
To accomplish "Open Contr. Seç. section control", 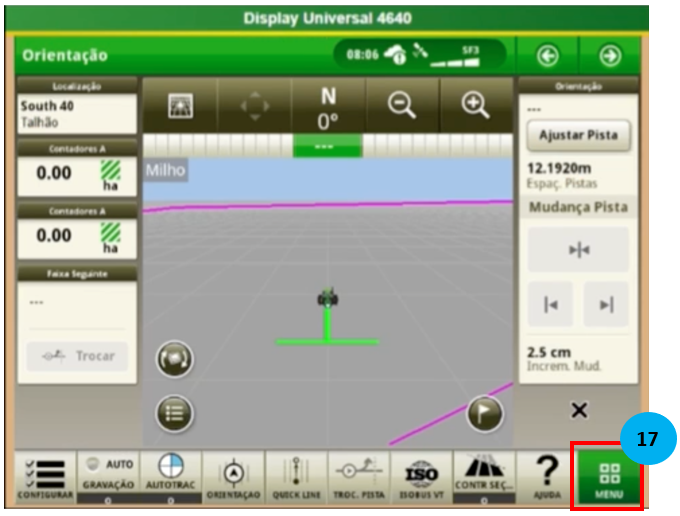I will click(483, 476).
